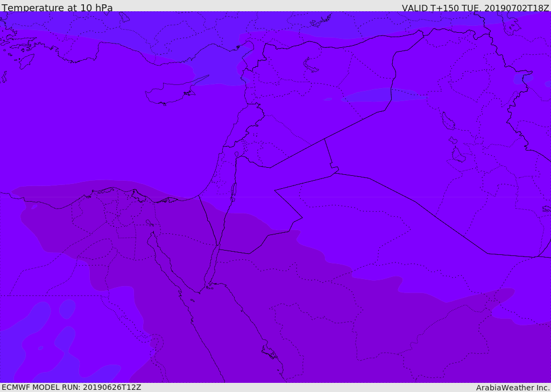
Task: Click the 'ECMWF MODEL RUN: 20190626T12Z' footer text
Action: (72, 387)
